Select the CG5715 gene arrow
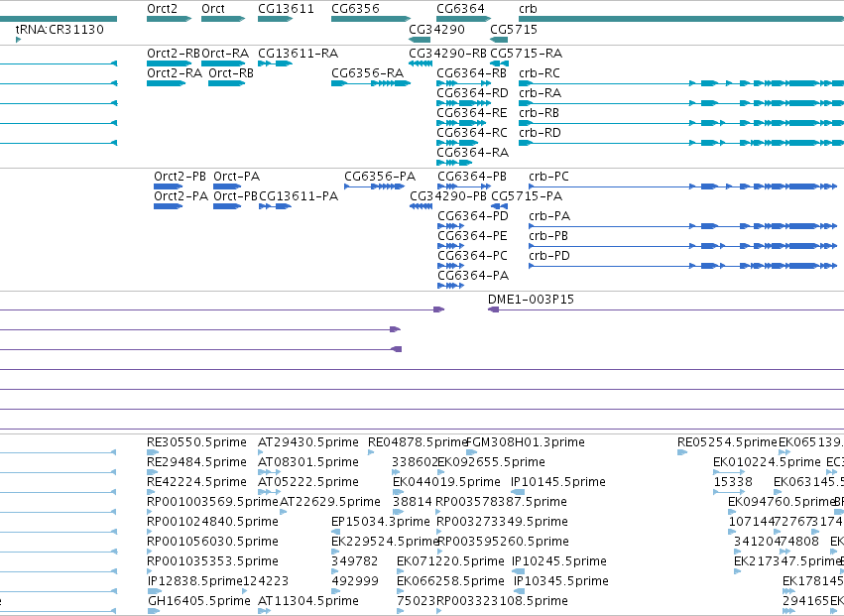This screenshot has width=844, height=616. [499, 40]
